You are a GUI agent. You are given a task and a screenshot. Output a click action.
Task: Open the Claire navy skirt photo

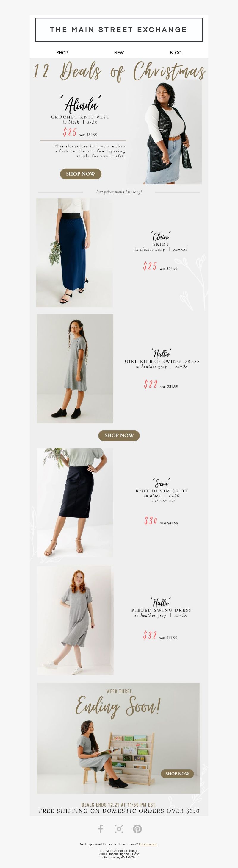click(75, 253)
